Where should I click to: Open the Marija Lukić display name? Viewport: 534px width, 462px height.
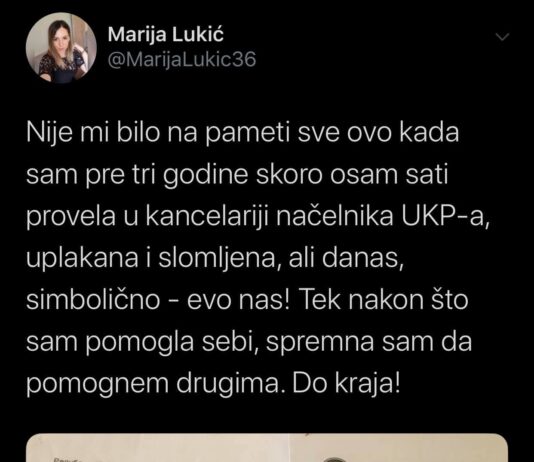click(x=166, y=34)
